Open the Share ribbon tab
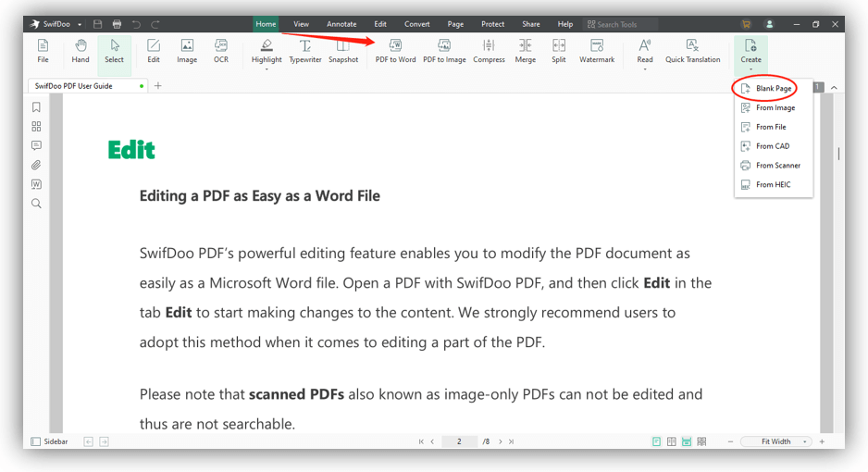 531,24
